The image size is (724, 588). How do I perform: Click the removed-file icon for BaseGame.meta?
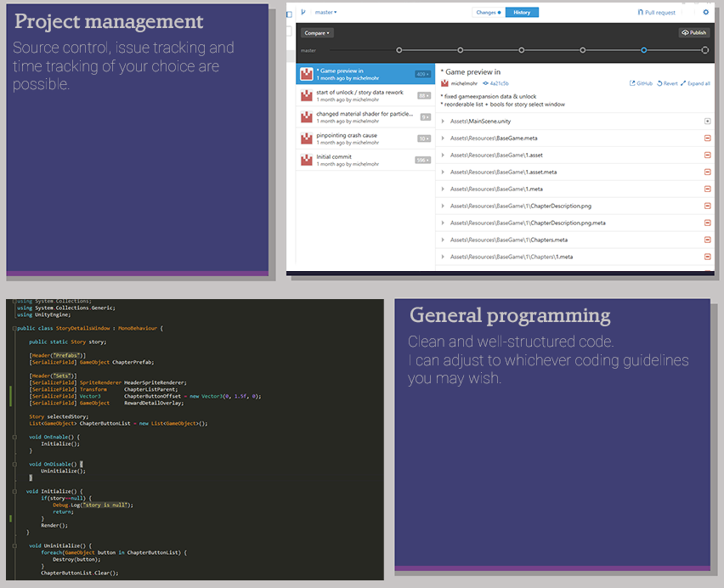pos(707,138)
